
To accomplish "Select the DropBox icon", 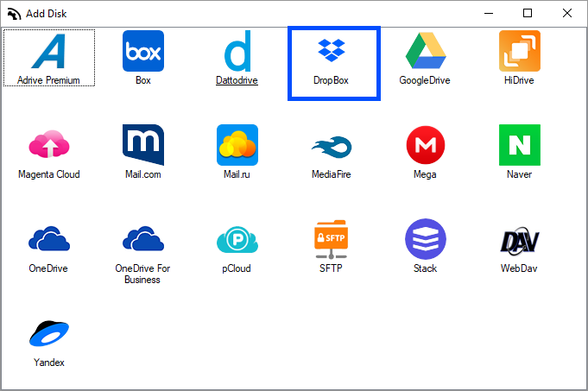I will point(332,50).
